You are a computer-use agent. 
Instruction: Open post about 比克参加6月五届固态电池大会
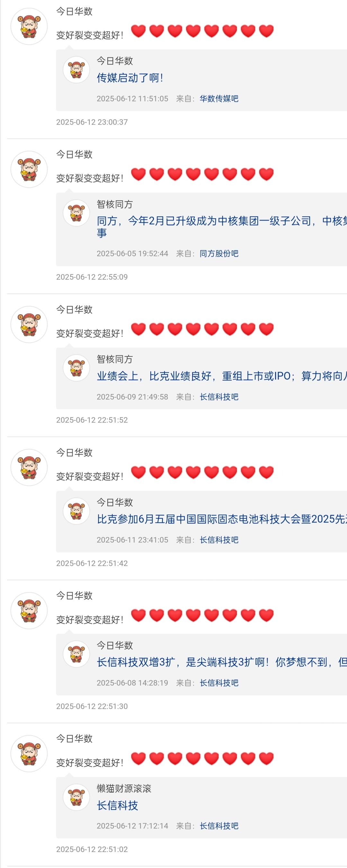[x=222, y=519]
